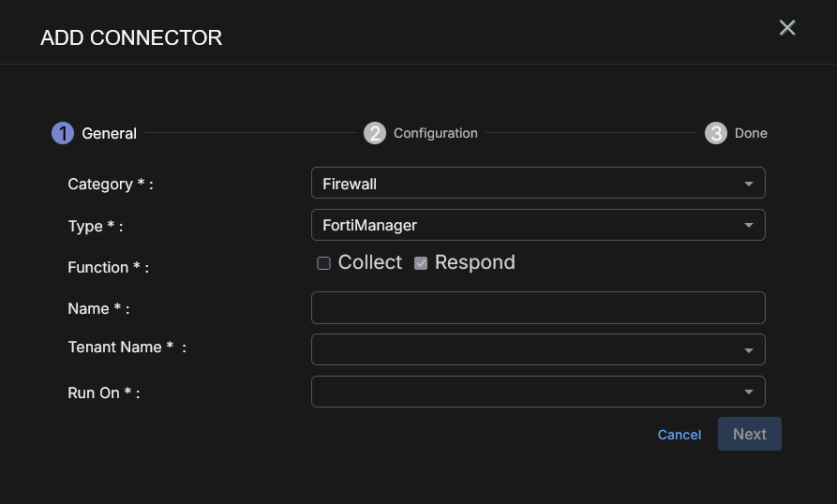Click the step 1 circle icon
Viewport: 837px width, 504px height.
(x=63, y=133)
